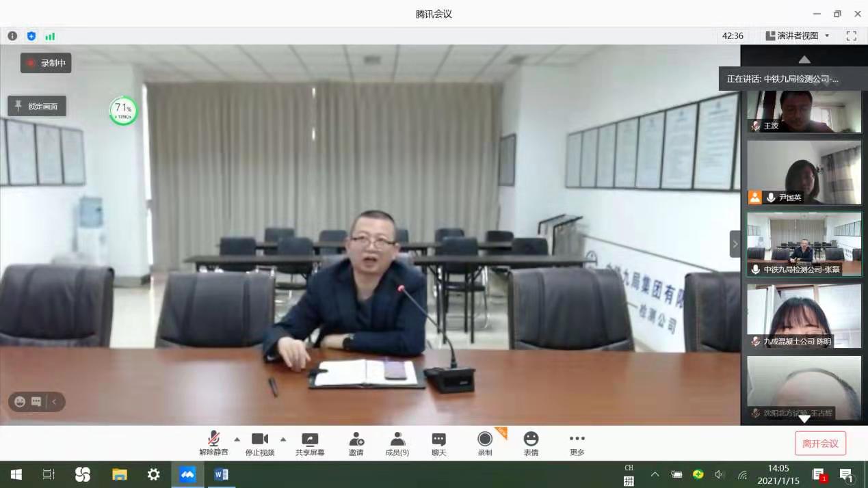868x488 pixels.
Task: Open the speaker view (演讲者视图) dropdown
Action: (798, 36)
